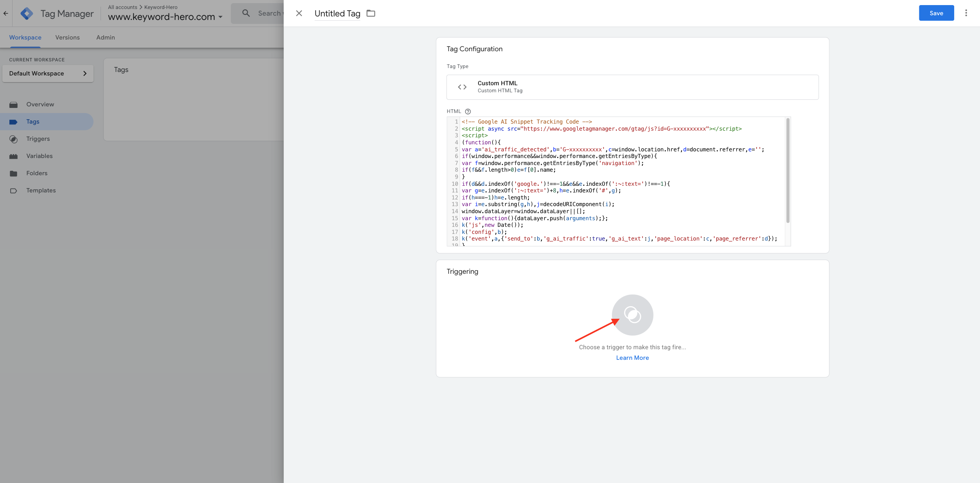The image size is (980, 483).
Task: Open Tags in the sidebar
Action: pyautogui.click(x=47, y=122)
